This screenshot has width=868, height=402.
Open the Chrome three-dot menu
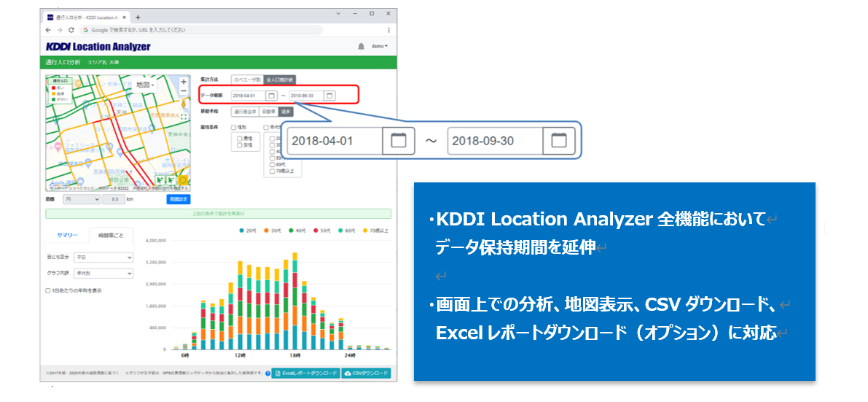388,30
